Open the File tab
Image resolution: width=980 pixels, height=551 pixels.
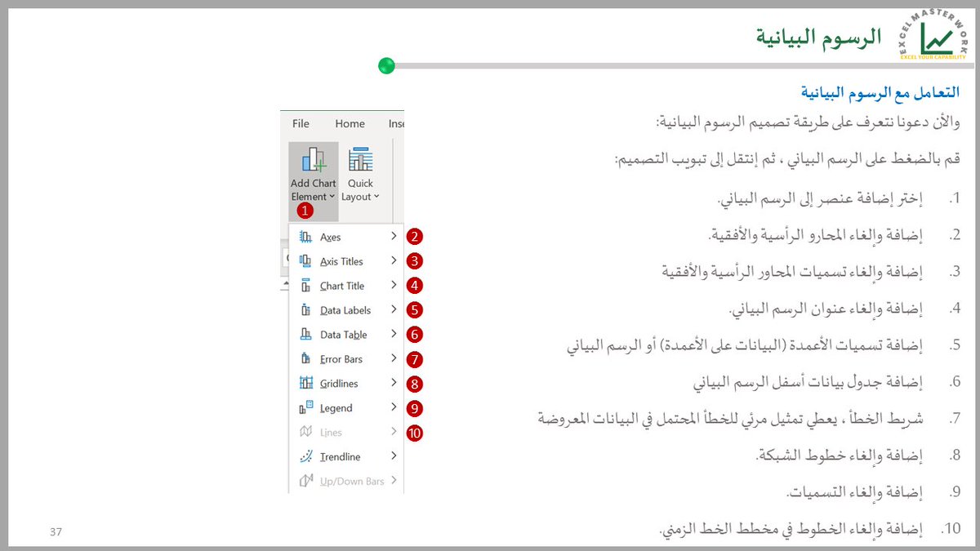301,123
